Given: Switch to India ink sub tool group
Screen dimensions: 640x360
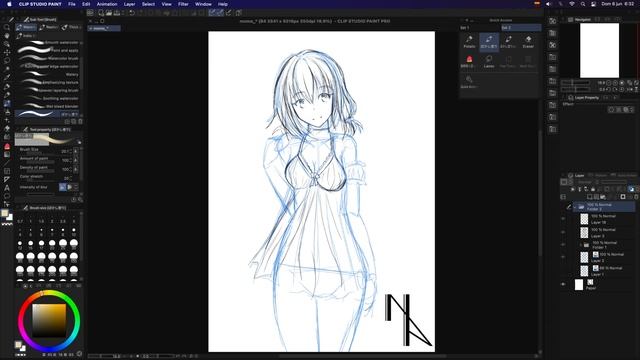Looking at the screenshot, I should 25,36.
